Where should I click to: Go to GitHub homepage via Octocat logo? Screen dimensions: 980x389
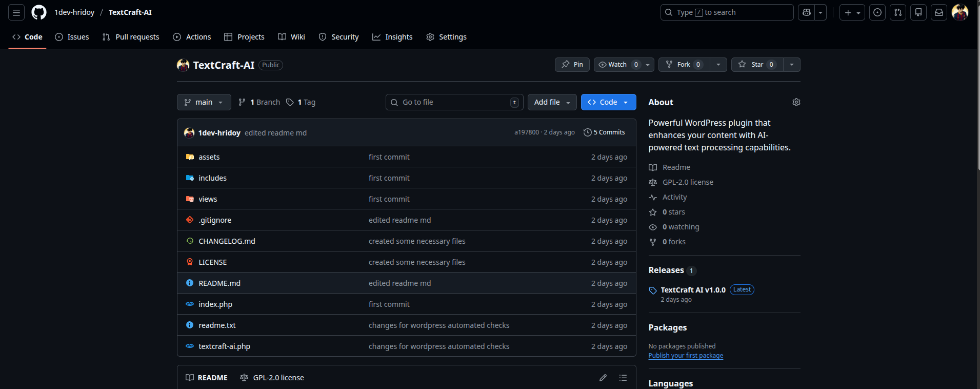click(x=39, y=12)
